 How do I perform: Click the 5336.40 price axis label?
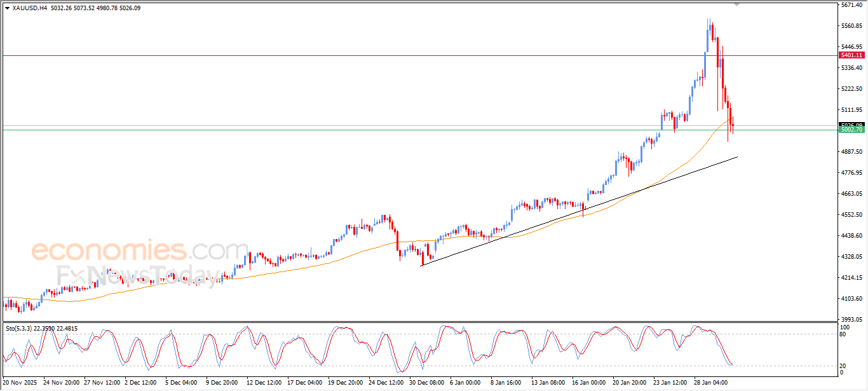[851, 68]
